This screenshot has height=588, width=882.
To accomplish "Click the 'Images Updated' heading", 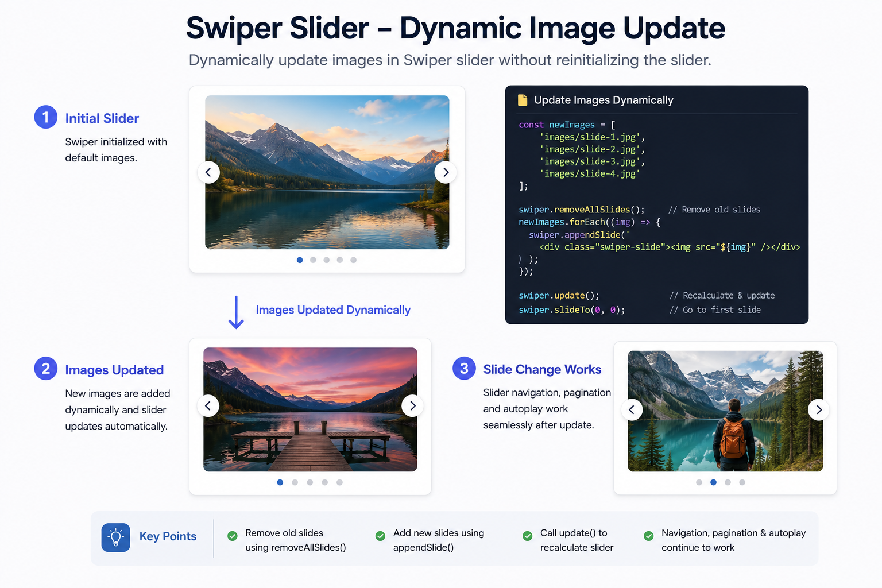I will point(114,370).
